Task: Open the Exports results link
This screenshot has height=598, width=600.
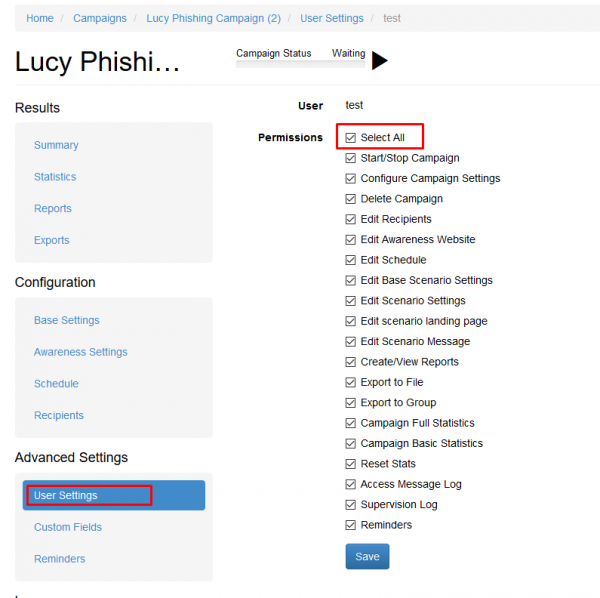Action: (52, 240)
